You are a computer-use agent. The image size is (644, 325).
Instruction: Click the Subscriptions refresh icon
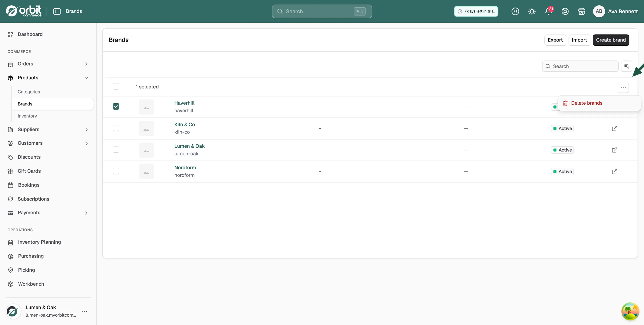coord(10,199)
